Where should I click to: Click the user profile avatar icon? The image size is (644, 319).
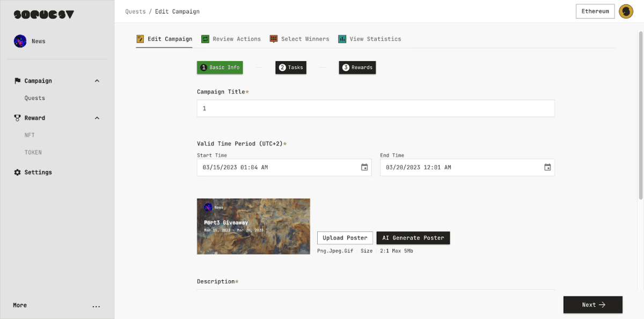626,11
